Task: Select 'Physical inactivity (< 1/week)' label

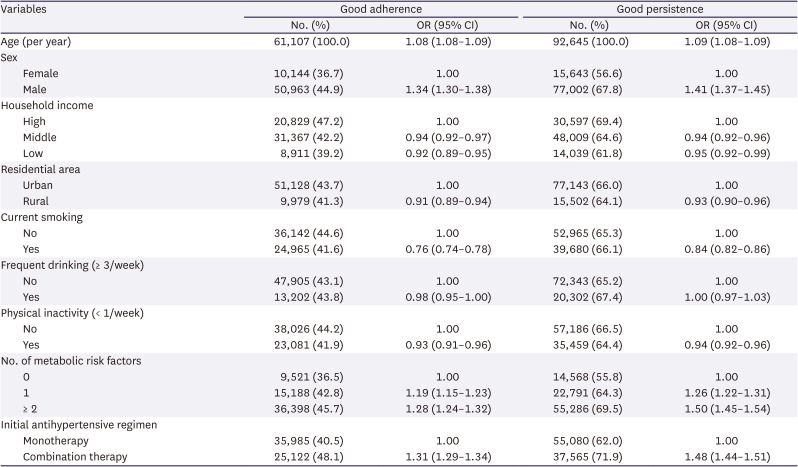Action: (x=72, y=313)
